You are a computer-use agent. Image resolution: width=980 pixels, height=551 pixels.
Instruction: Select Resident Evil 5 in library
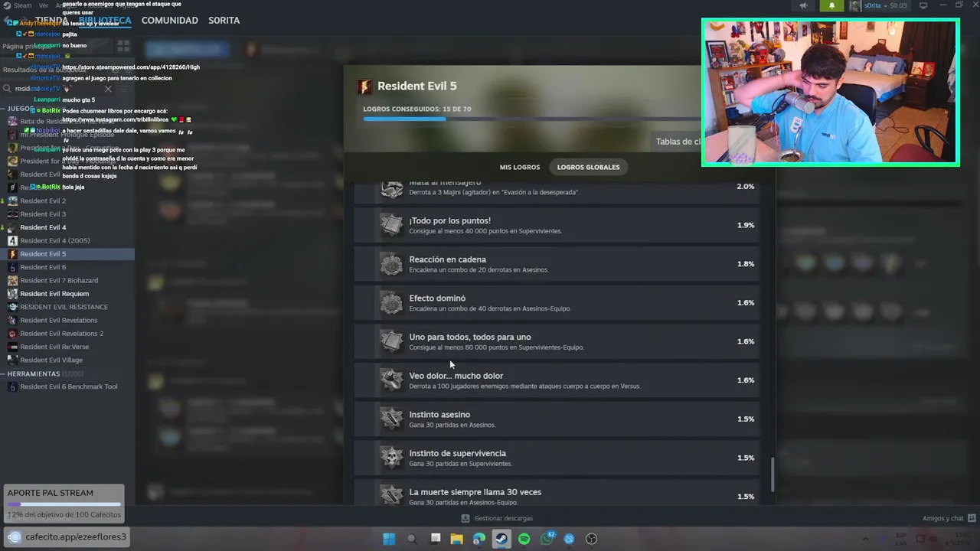click(x=67, y=254)
